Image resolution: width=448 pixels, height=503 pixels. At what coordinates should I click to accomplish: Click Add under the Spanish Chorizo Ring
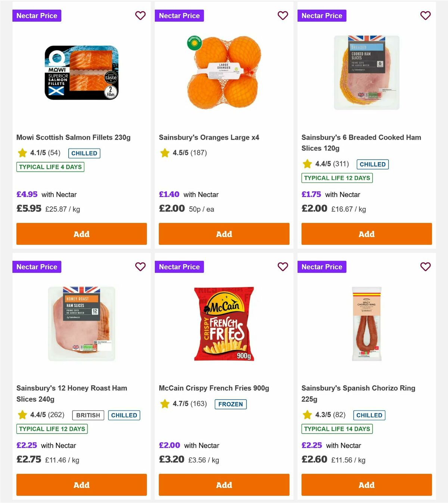366,485
